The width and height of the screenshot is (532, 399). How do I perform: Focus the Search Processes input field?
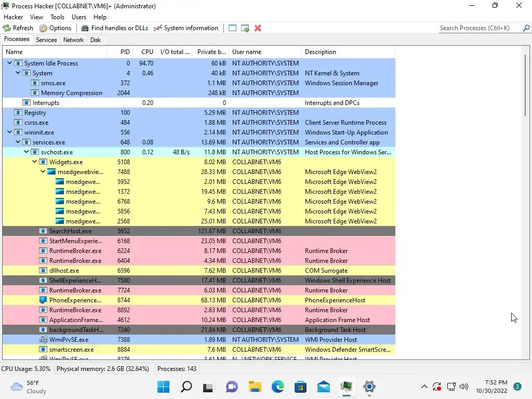pos(481,28)
